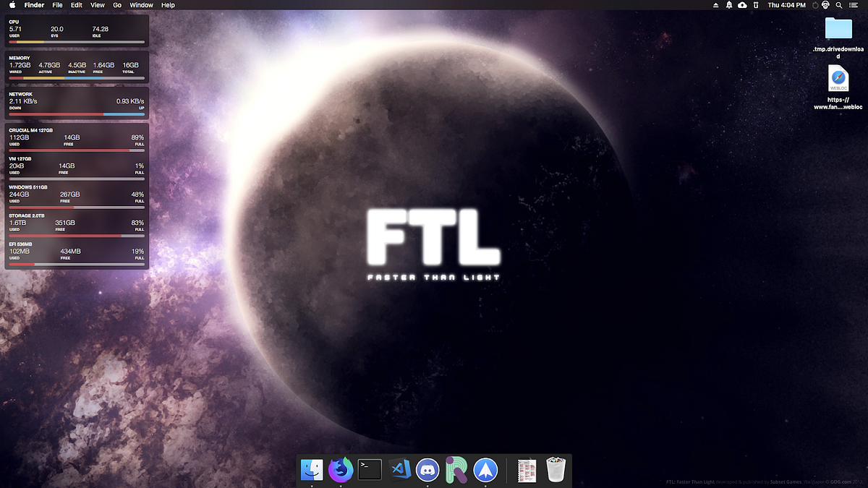Click the MEMORY widget title
The height and width of the screenshot is (488, 868).
[x=20, y=58]
